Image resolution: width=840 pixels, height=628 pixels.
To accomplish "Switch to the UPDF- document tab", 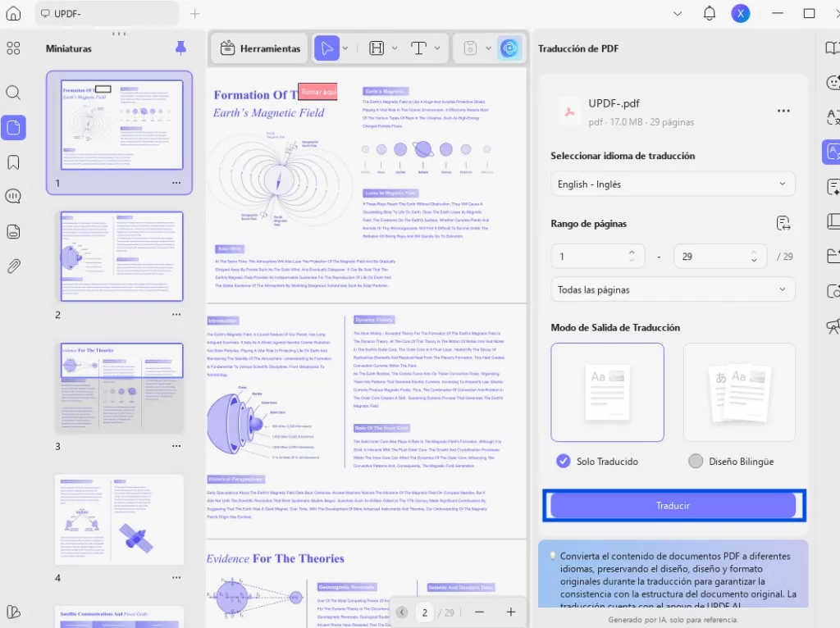I will point(107,14).
